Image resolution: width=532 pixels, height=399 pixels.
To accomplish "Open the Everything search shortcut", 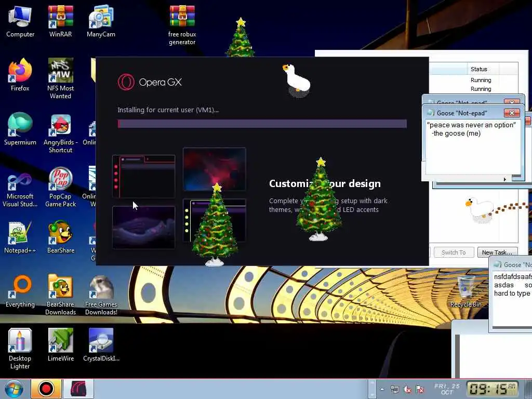I will coord(20,291).
